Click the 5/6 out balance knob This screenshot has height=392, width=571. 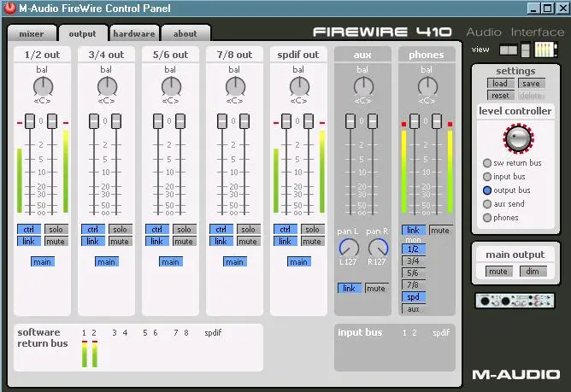click(x=171, y=87)
